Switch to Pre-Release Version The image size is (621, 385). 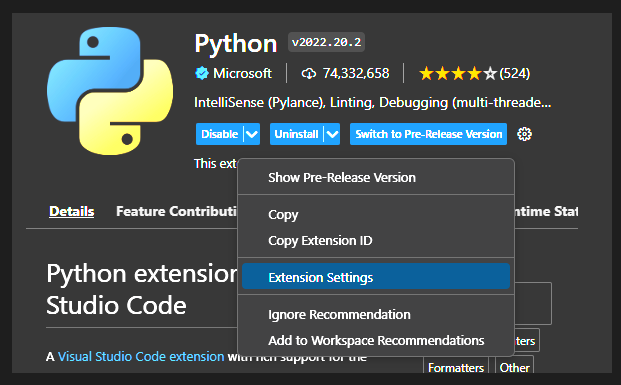tap(428, 134)
